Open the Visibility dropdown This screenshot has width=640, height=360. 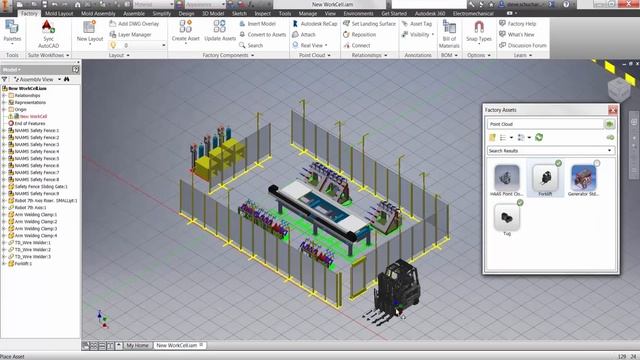tap(433, 35)
